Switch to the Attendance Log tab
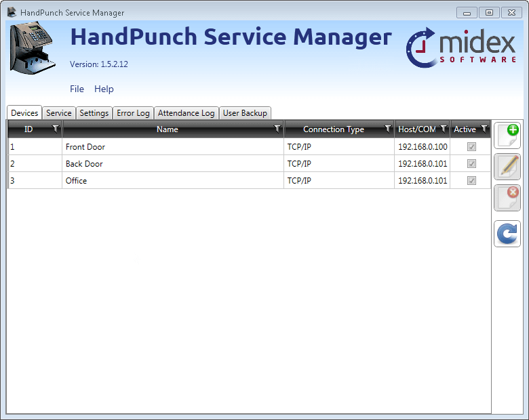The width and height of the screenshot is (529, 420). (x=186, y=113)
